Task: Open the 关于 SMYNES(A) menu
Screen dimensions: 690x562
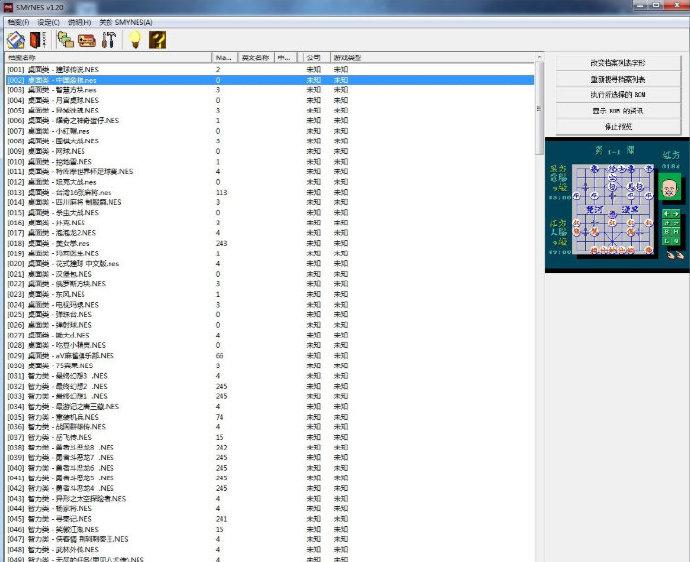Action: (125, 22)
